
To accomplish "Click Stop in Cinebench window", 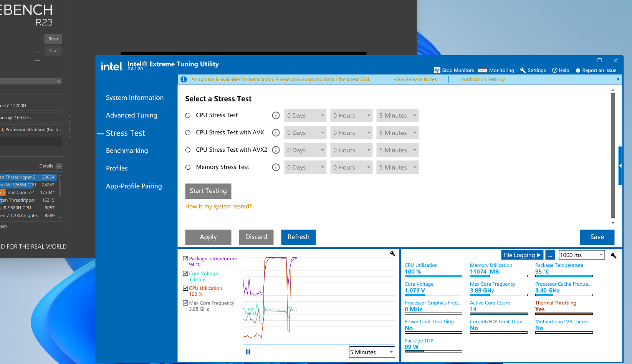I will point(53,39).
